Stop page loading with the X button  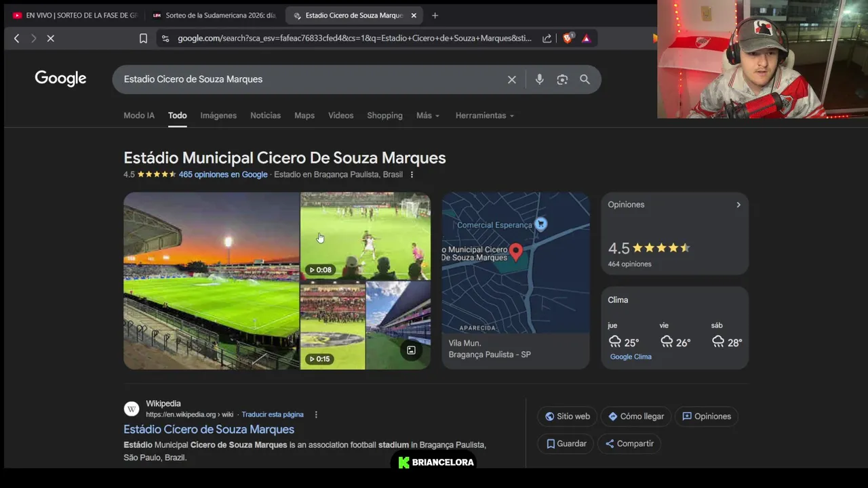click(50, 39)
